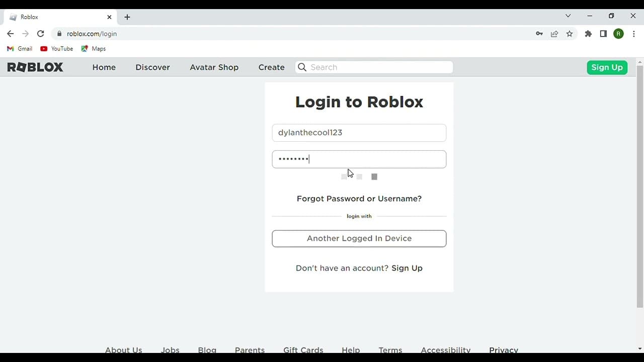The image size is (644, 362).
Task: Open the Extensions puzzle icon
Action: [588, 34]
